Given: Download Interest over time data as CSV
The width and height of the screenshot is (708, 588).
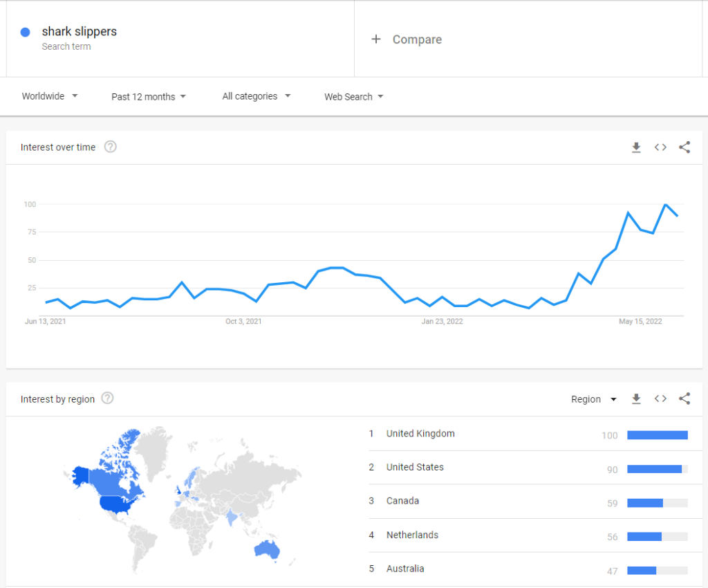Looking at the screenshot, I should [x=636, y=147].
